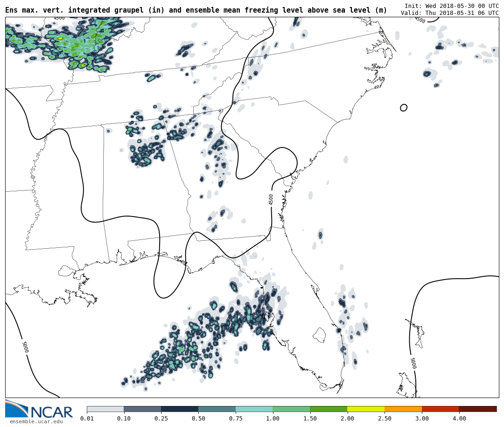Click the 1.00 colorbar label

tap(273, 418)
